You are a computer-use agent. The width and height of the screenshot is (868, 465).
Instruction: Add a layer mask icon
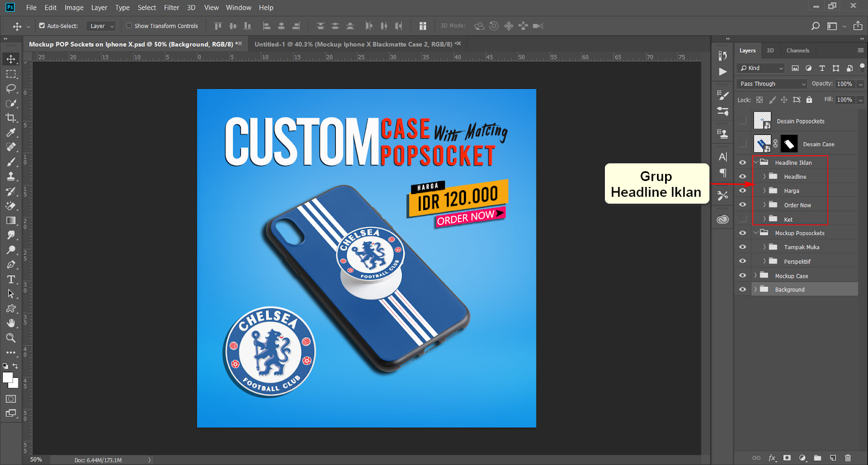click(x=787, y=458)
